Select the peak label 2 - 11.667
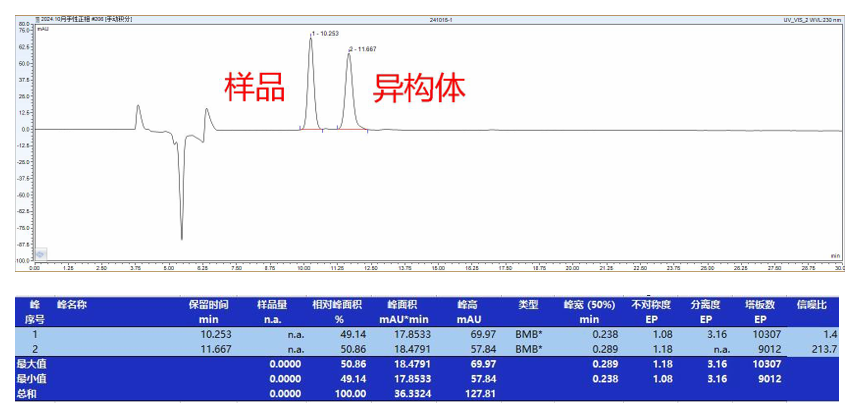868x417 pixels. point(364,49)
